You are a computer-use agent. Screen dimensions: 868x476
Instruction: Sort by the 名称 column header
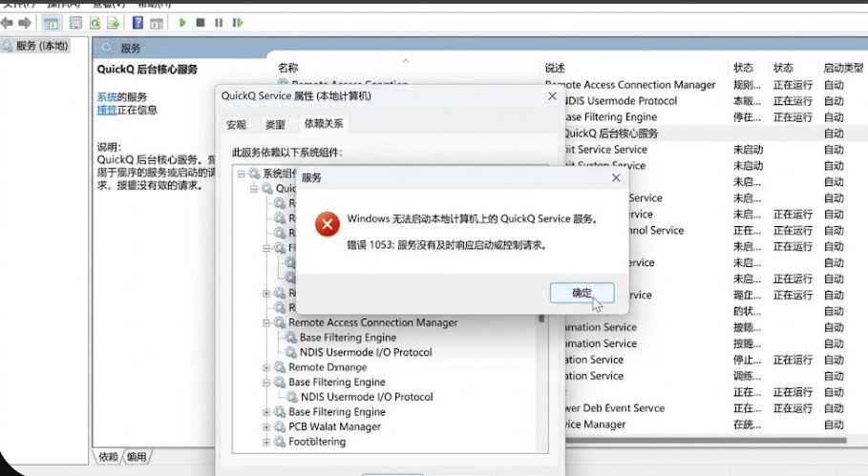(287, 68)
